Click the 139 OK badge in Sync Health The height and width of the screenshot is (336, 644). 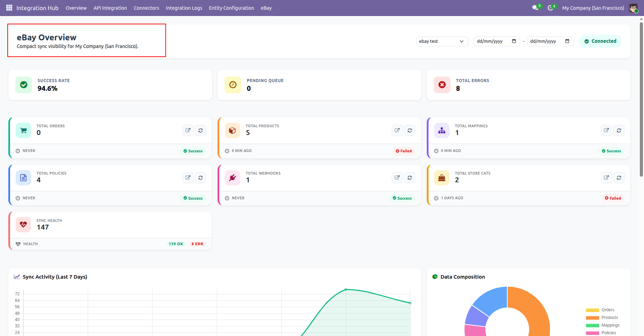tap(176, 244)
